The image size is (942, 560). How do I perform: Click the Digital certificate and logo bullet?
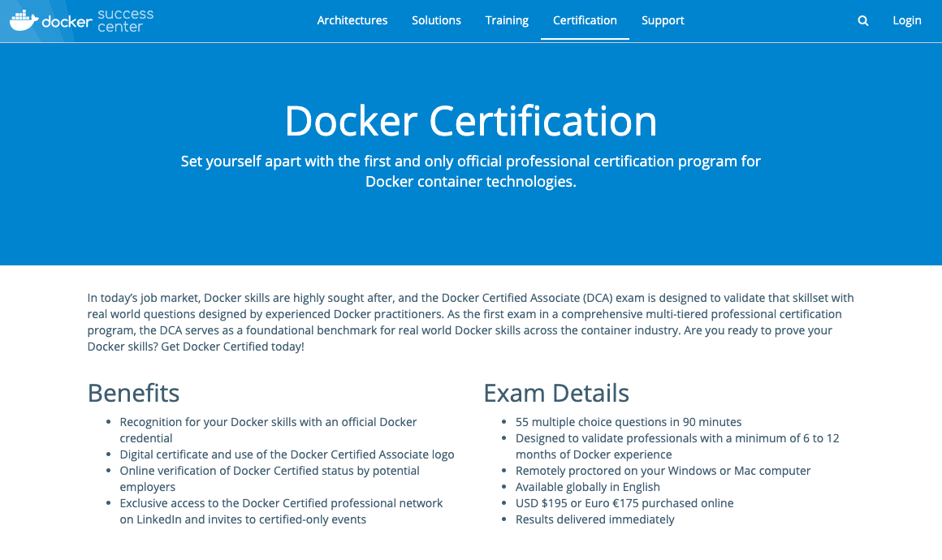pyautogui.click(x=287, y=454)
